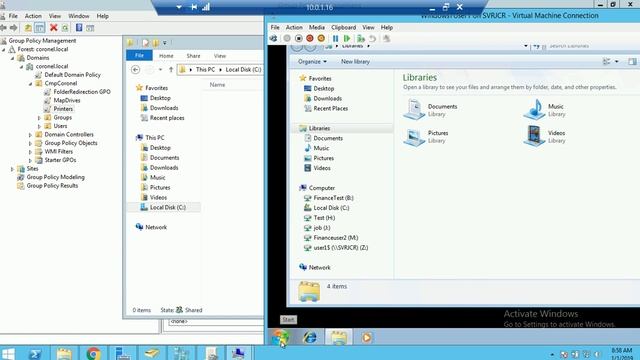Image resolution: width=640 pixels, height=360 pixels.
Task: Select the Printers GPO in the tree
Action: tap(63, 109)
